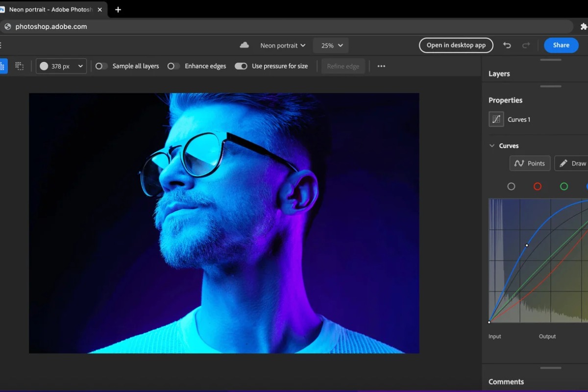Click the undo arrow in the header
The image size is (588, 392).
507,45
